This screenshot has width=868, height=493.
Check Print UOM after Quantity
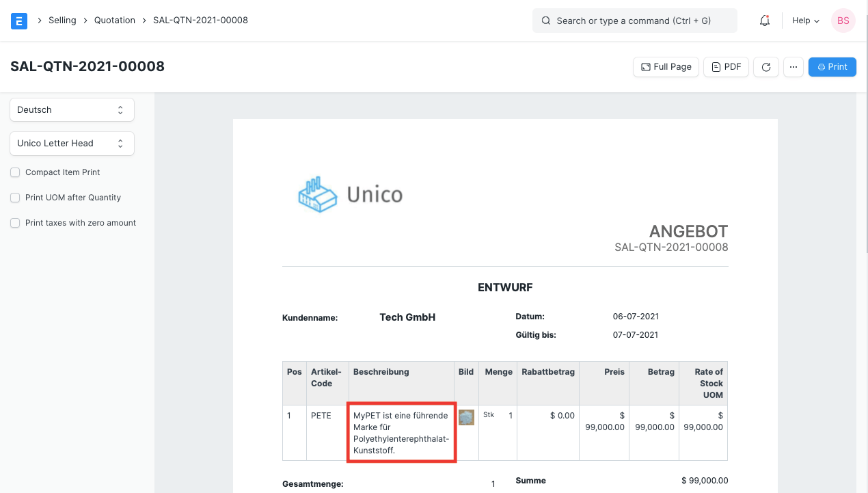pyautogui.click(x=15, y=198)
